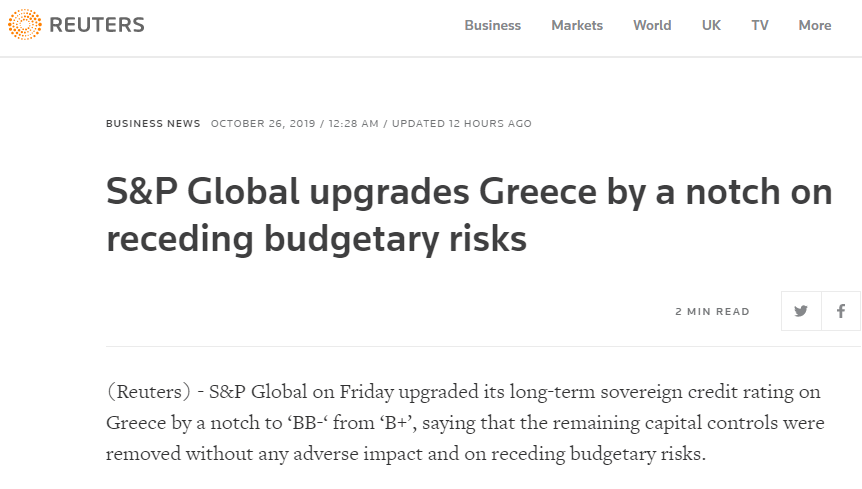This screenshot has height=489, width=862.
Task: Share the article on Facebook
Action: [x=841, y=311]
